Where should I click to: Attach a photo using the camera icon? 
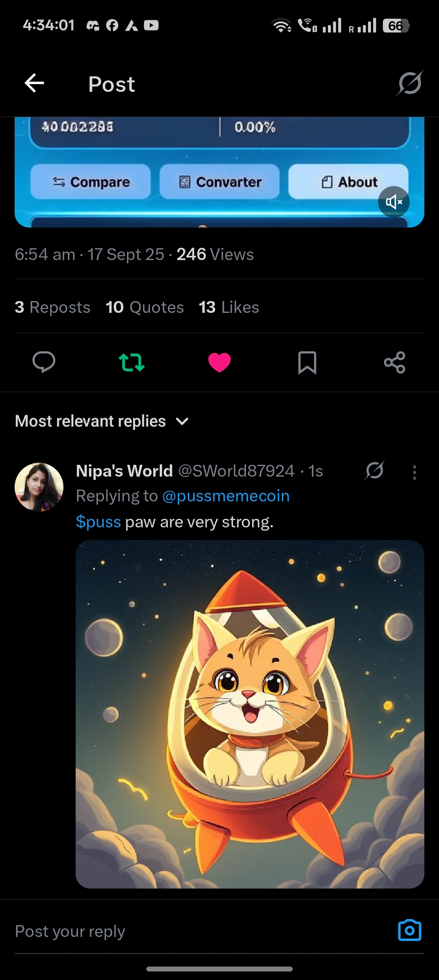pos(409,930)
